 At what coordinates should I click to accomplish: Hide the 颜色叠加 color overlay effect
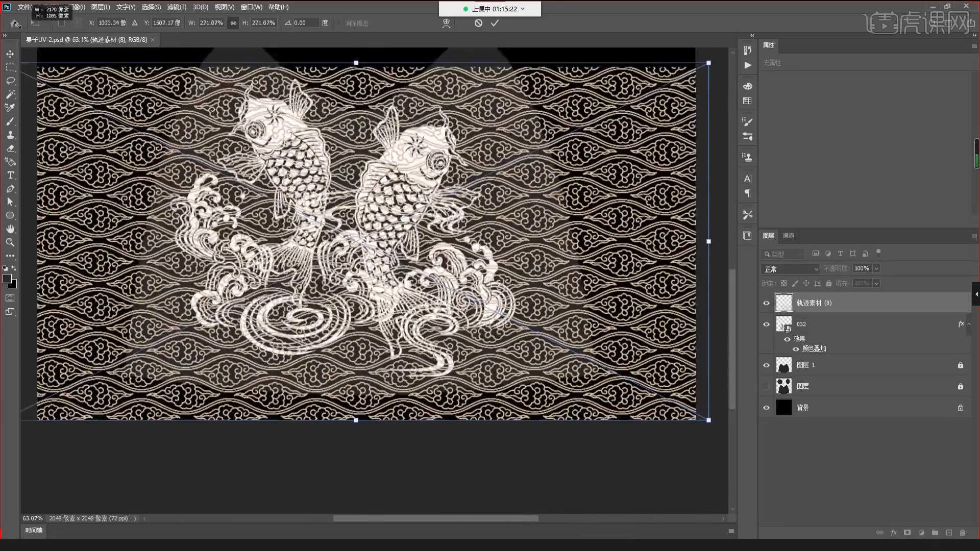(x=796, y=349)
